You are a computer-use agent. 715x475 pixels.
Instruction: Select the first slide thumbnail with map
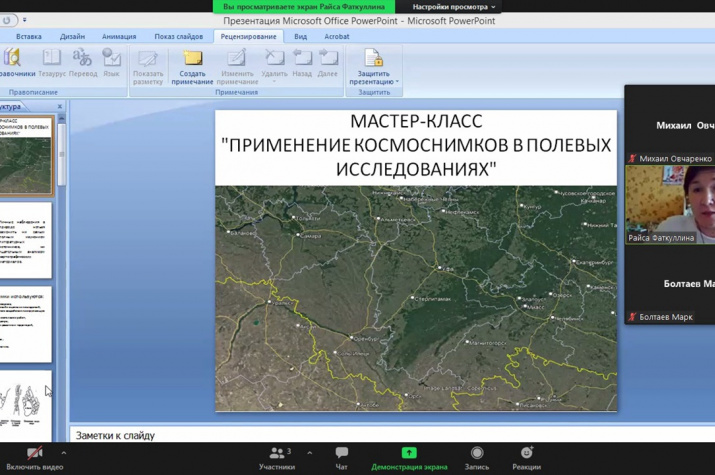[26, 155]
